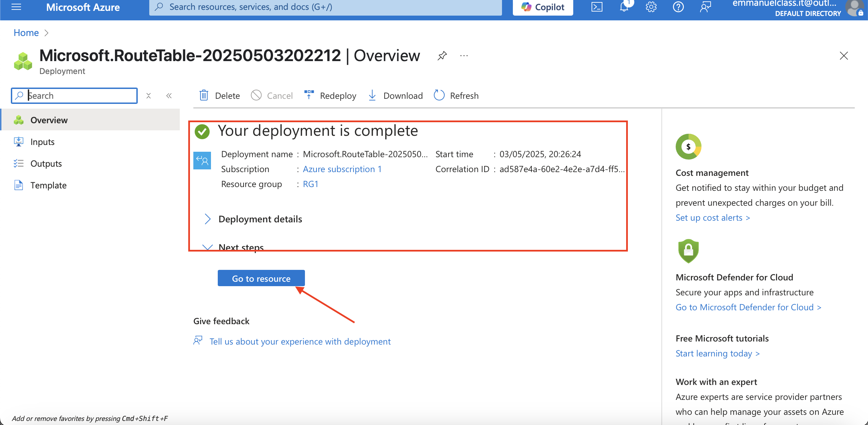Open the account menu for emmanuelclass.it
Screen dimensions: 868x425
click(x=798, y=8)
